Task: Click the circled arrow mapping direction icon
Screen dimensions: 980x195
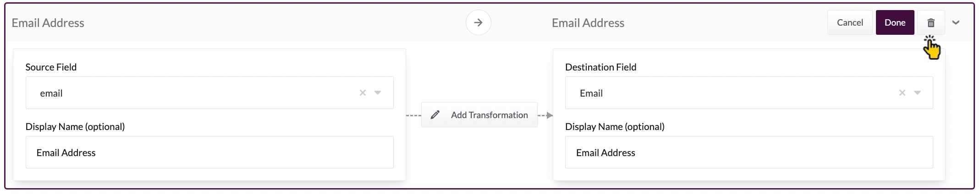Action: pos(478,22)
